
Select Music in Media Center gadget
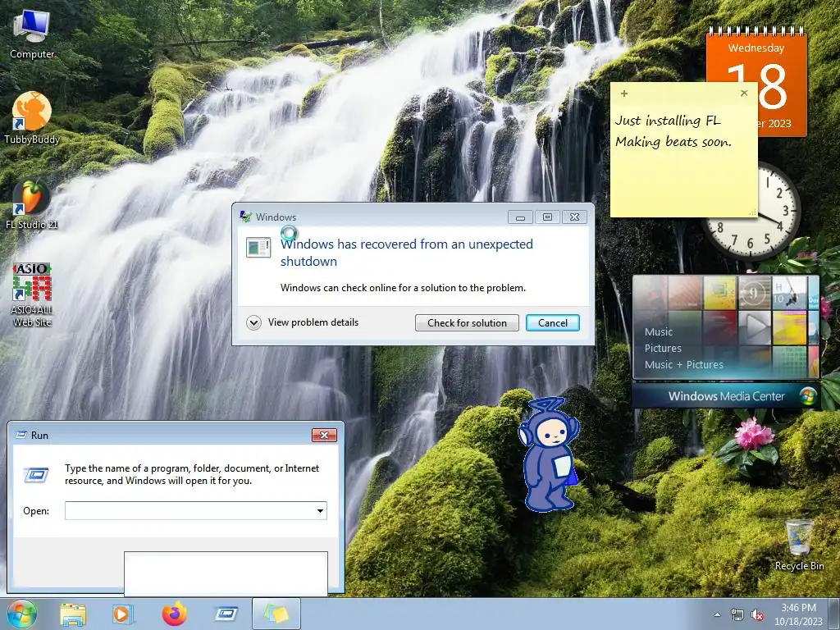659,331
